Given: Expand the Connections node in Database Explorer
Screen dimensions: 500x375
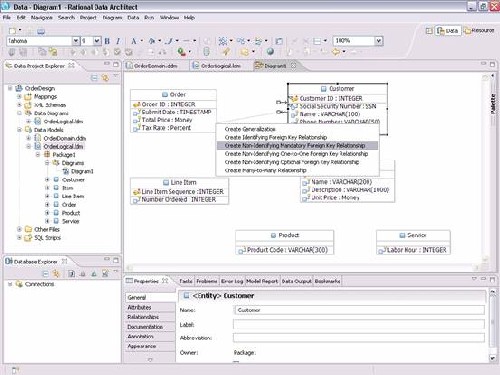Looking at the screenshot, I should tap(10, 284).
